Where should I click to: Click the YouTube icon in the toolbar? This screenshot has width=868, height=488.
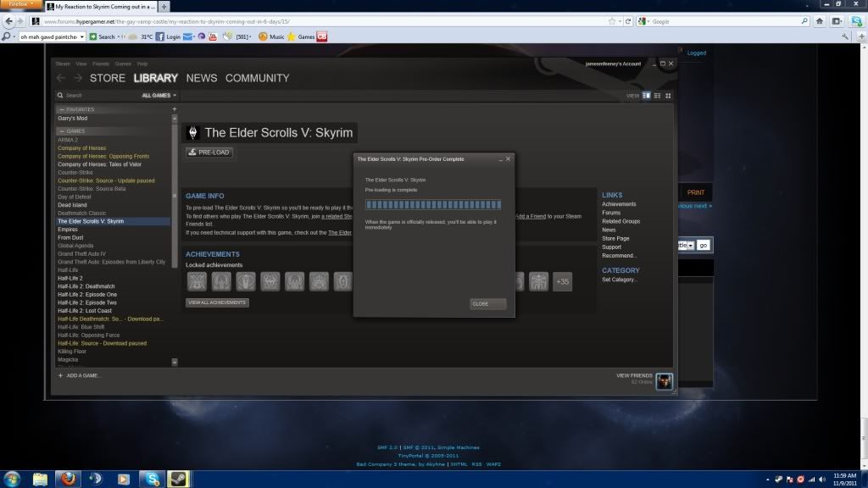click(x=213, y=36)
